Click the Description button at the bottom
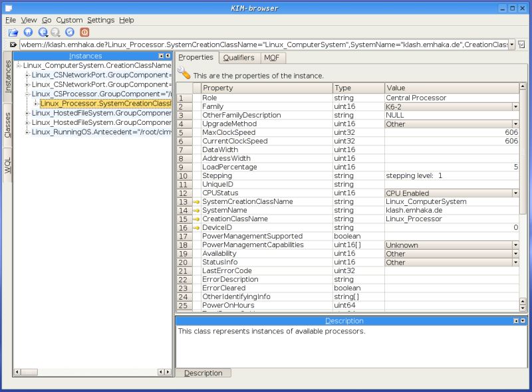The height and width of the screenshot is (392, 532). pyautogui.click(x=203, y=373)
